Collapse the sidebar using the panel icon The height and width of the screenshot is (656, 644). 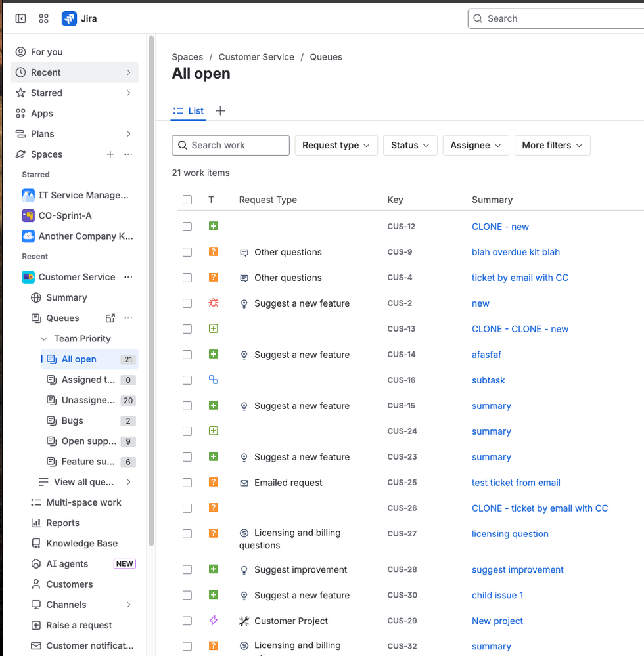coord(20,18)
